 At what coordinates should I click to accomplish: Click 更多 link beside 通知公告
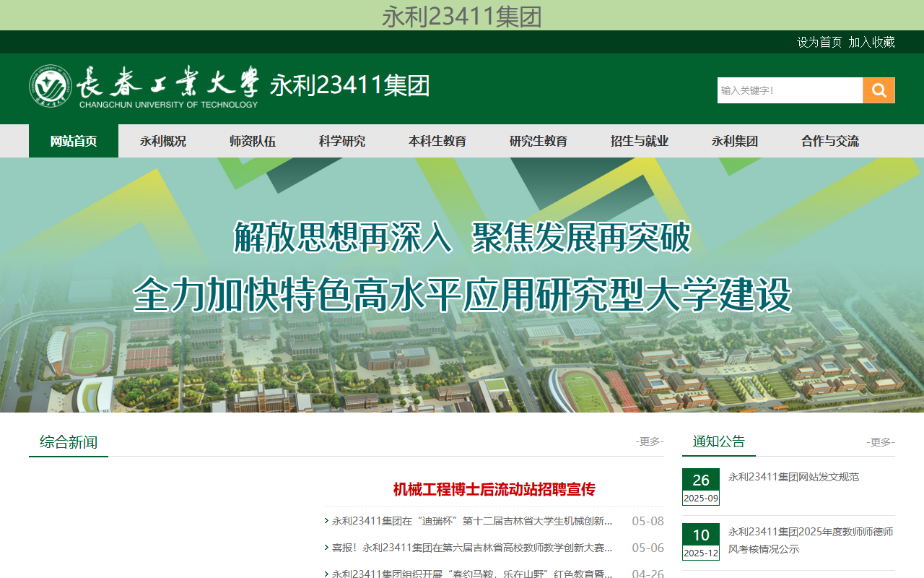pos(881,442)
